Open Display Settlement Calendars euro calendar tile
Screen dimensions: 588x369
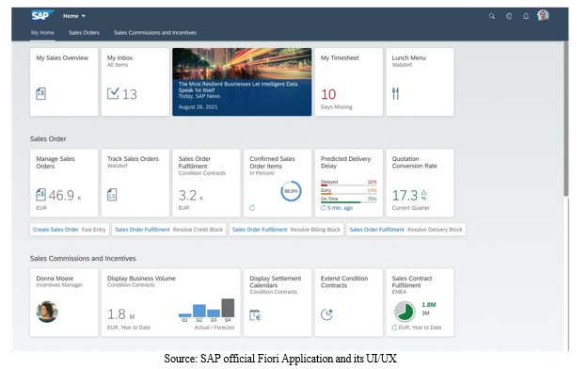click(x=278, y=302)
